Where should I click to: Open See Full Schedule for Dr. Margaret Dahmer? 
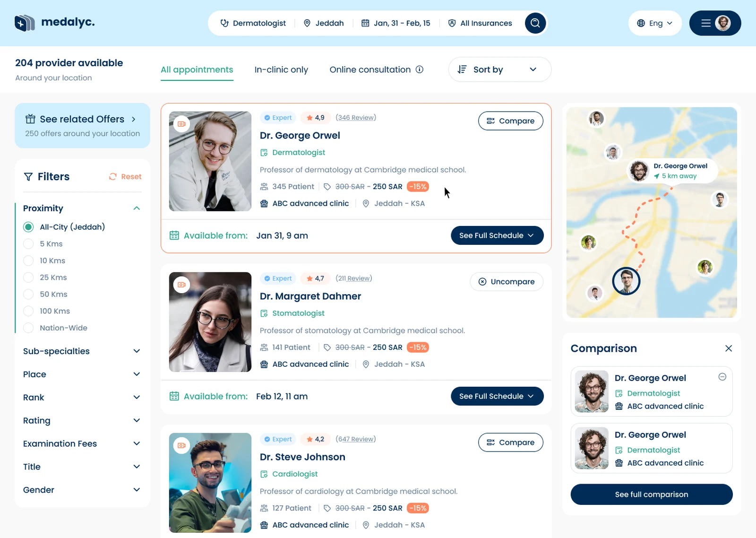tap(497, 396)
